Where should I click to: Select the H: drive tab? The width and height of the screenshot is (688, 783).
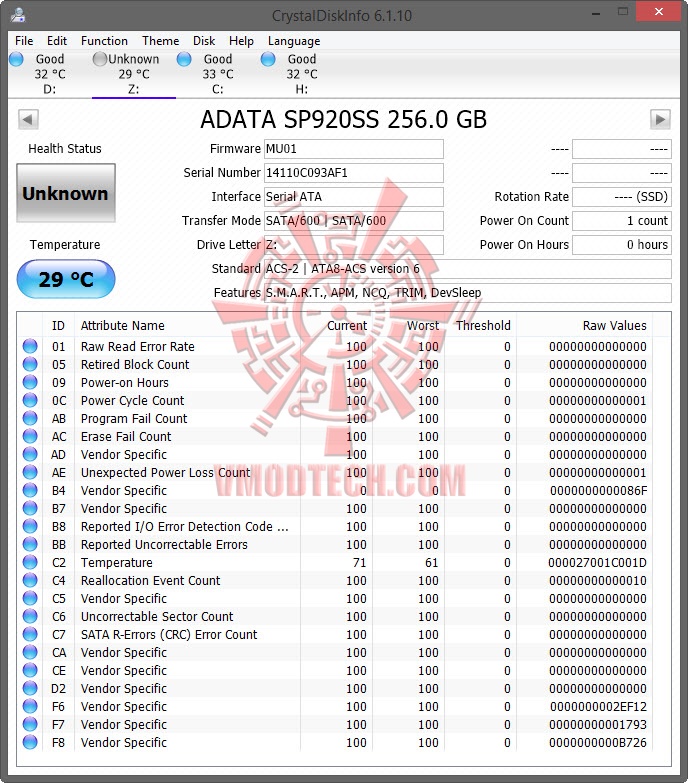point(302,74)
